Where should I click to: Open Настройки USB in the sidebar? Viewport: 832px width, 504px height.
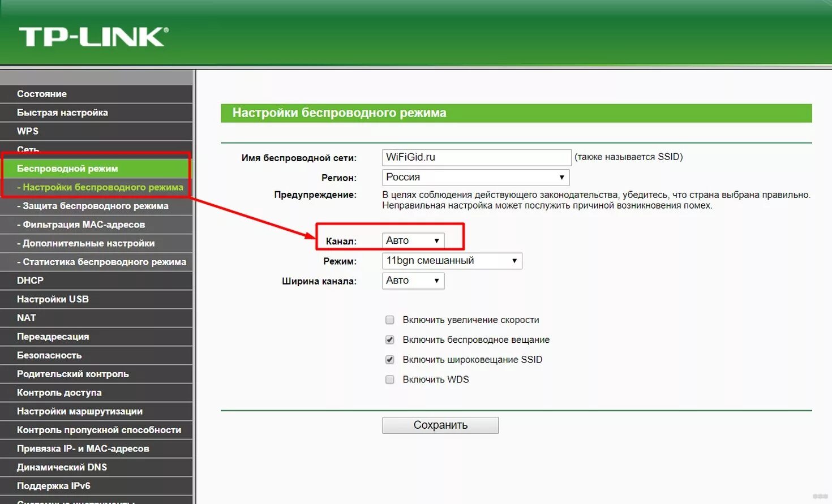click(96, 299)
